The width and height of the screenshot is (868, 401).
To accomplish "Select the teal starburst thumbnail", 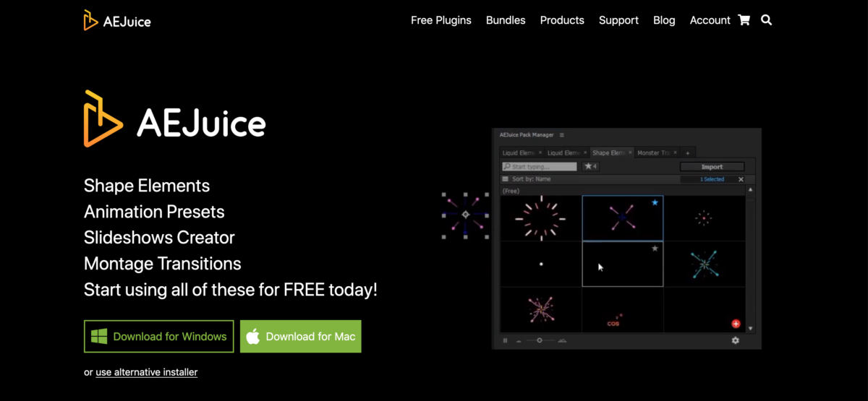I will 704,264.
